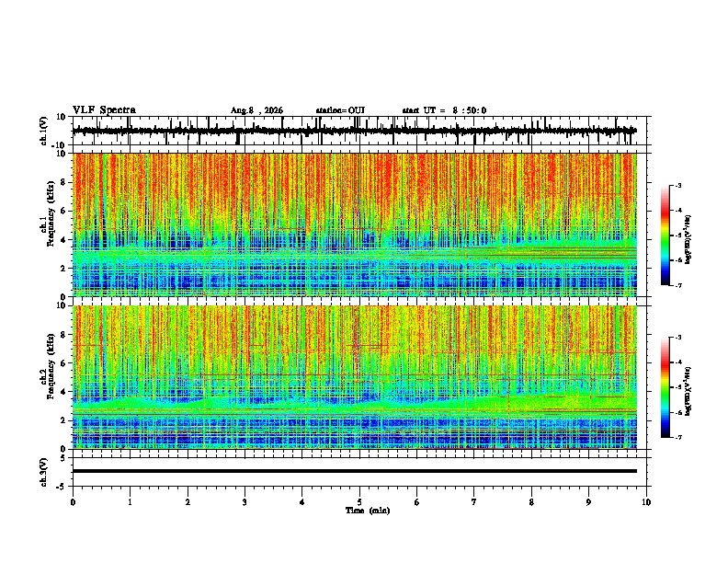Viewport: 728px width, 563px height.
Task: Click the "5" tick on the time axis
Action: [359, 502]
